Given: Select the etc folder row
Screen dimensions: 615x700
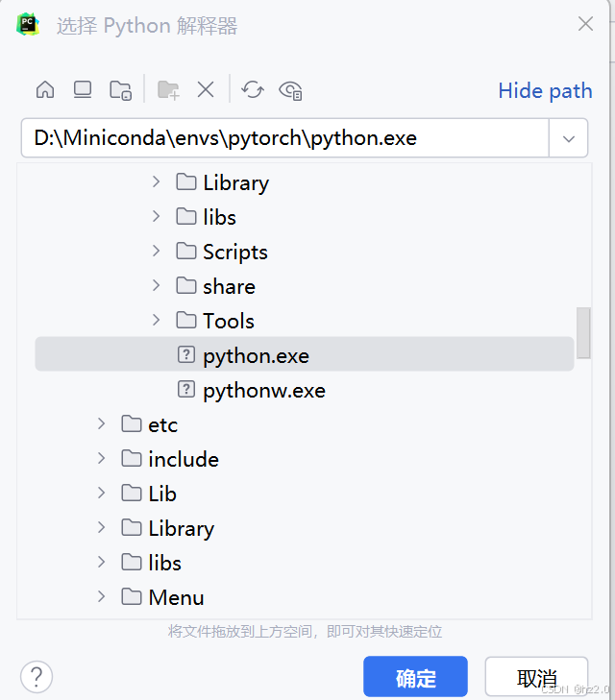Looking at the screenshot, I should click(305, 423).
